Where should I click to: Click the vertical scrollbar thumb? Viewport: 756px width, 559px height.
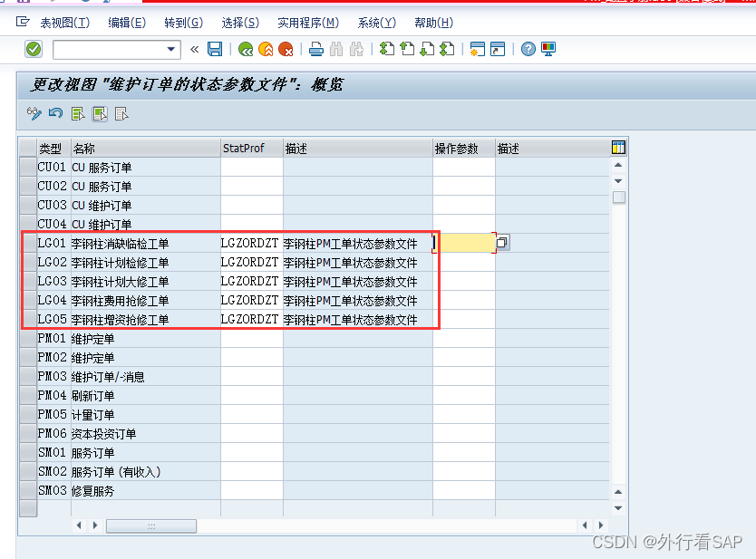618,198
